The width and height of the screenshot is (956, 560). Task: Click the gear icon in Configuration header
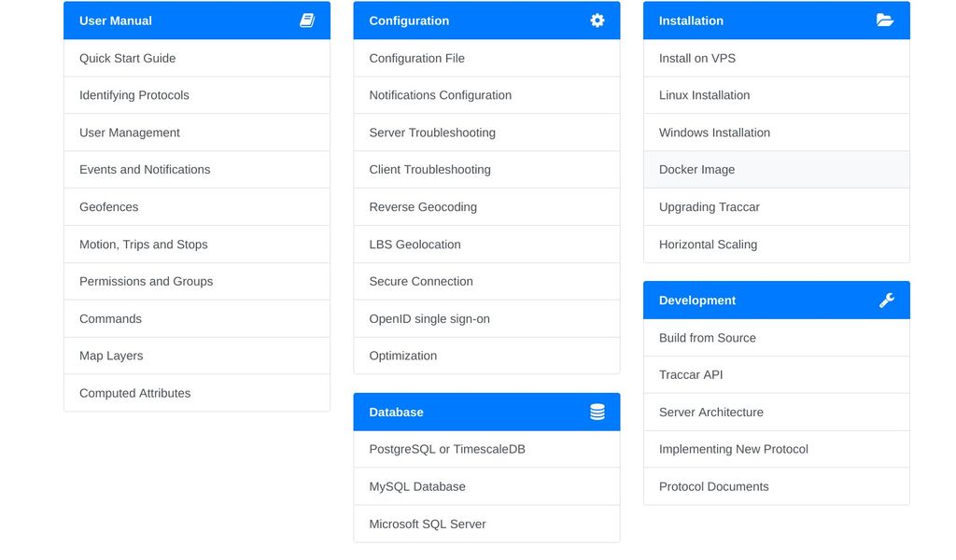[x=597, y=21]
